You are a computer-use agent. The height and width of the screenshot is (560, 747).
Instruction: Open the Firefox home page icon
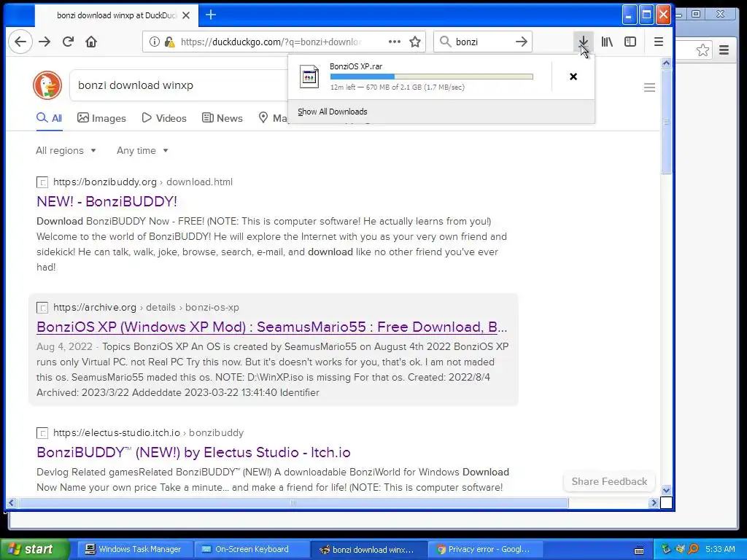(x=91, y=42)
